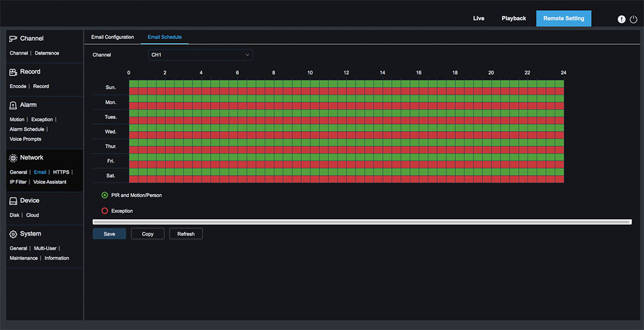Select the Sun. row label in schedule
The width and height of the screenshot is (644, 330).
(x=110, y=88)
